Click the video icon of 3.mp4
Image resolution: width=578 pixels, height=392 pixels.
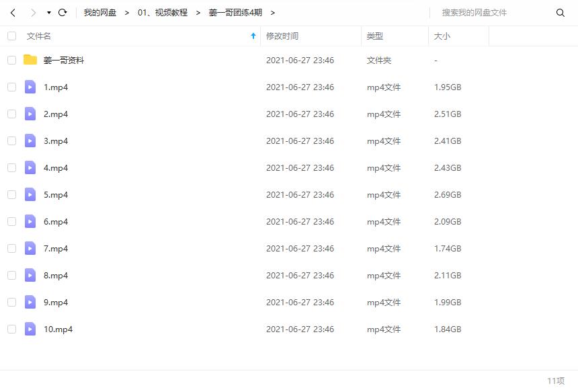click(30, 141)
